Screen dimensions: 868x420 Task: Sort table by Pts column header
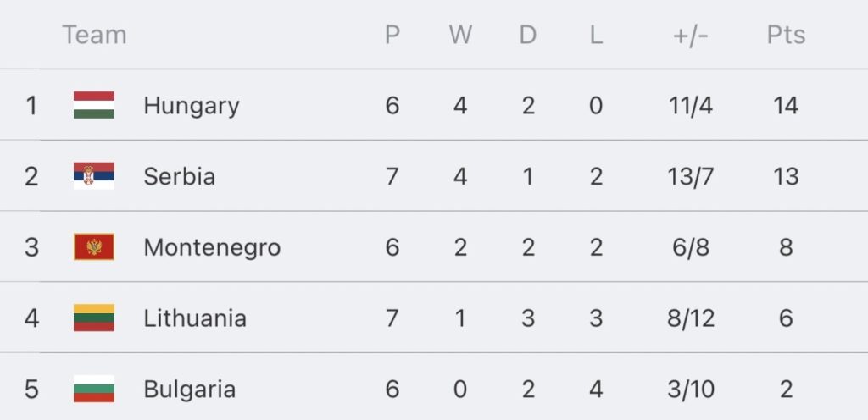tap(786, 35)
